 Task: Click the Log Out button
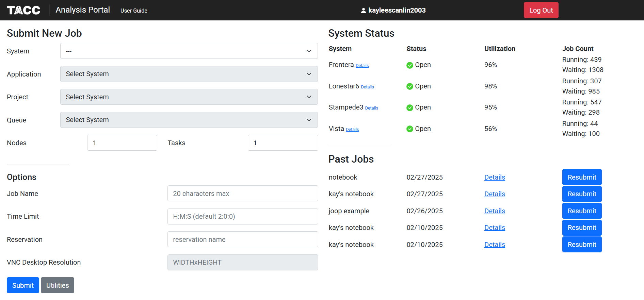(x=541, y=10)
